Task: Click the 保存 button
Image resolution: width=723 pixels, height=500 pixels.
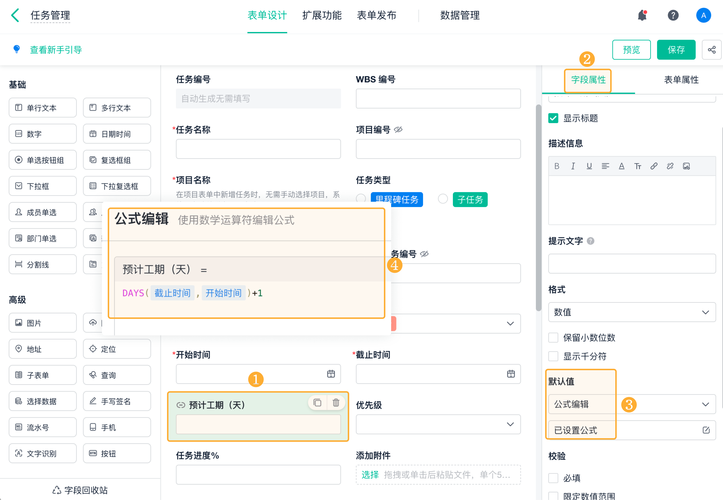Action: (x=676, y=50)
